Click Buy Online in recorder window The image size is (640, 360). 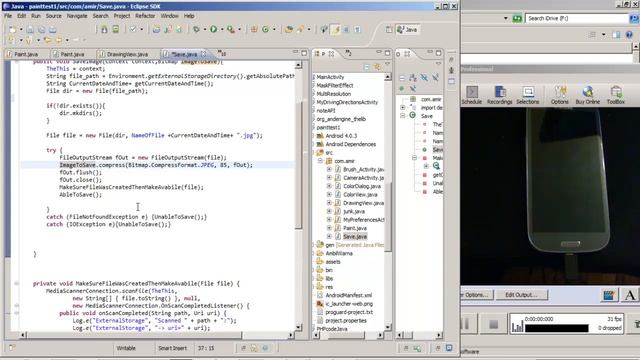click(x=588, y=95)
